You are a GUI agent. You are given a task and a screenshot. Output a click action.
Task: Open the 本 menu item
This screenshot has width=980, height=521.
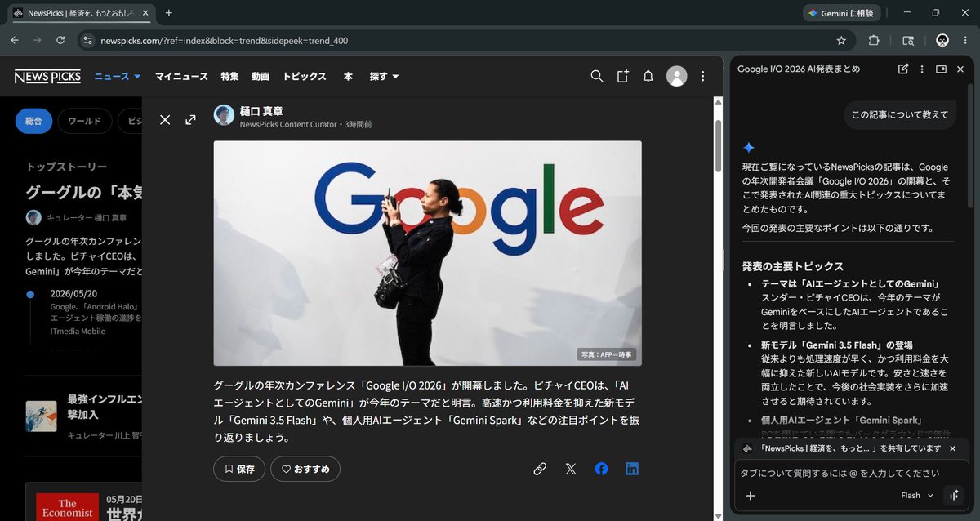coord(348,77)
